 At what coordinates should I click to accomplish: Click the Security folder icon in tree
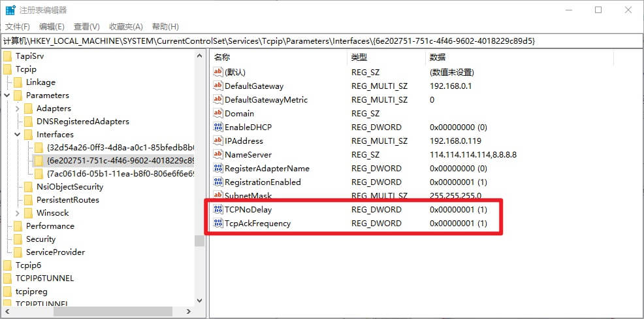tap(18, 239)
